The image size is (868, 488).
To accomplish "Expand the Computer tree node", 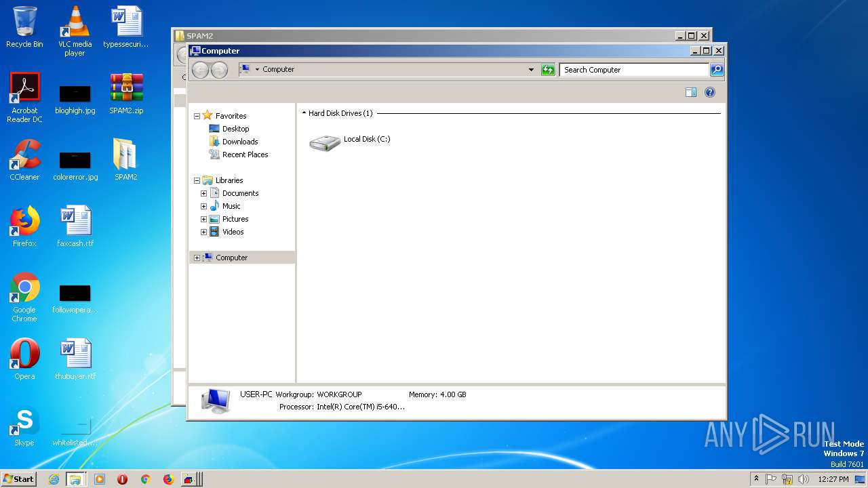I will 197,258.
